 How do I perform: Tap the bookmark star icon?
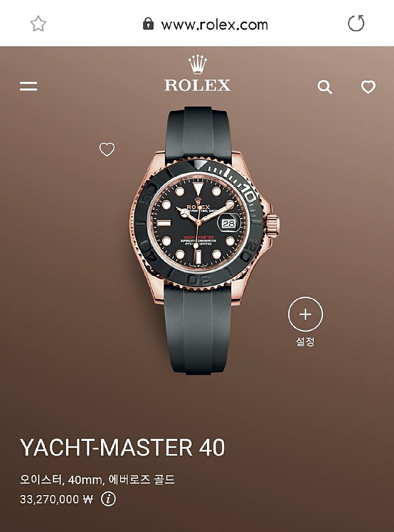[38, 24]
